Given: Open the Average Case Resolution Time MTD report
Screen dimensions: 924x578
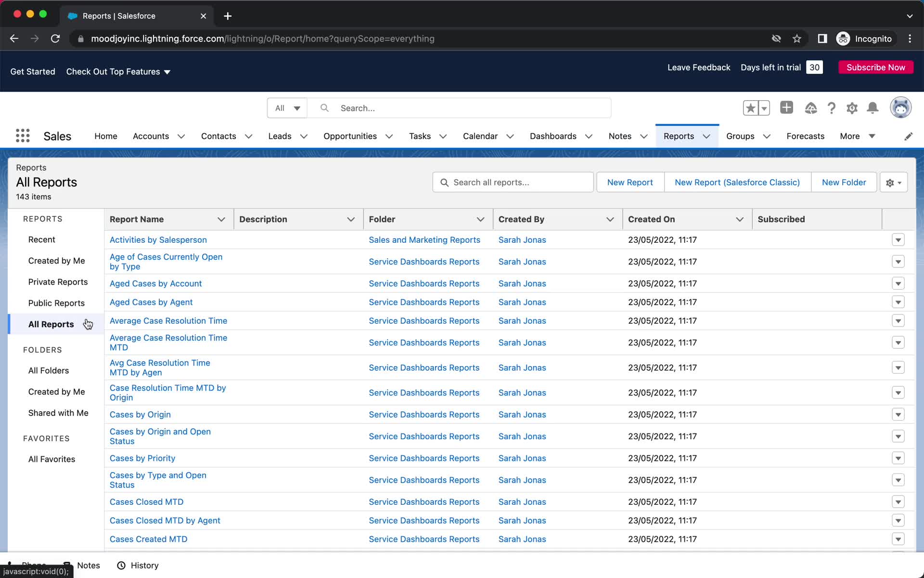Looking at the screenshot, I should coord(168,342).
